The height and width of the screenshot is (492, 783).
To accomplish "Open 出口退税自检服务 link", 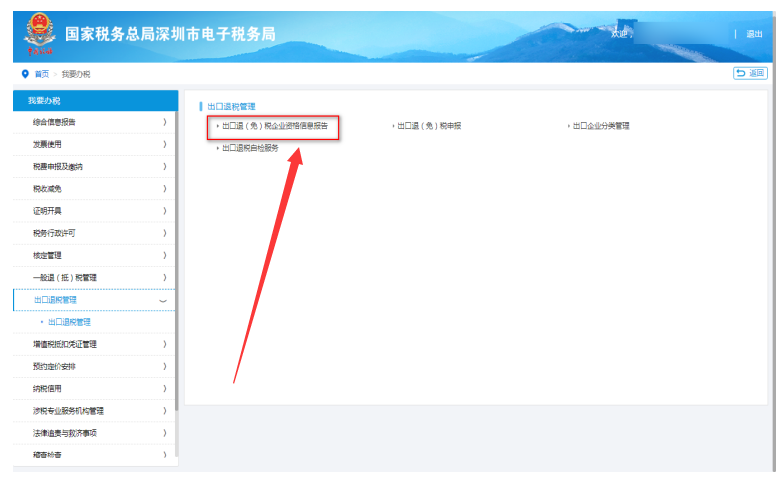I will tap(249, 148).
